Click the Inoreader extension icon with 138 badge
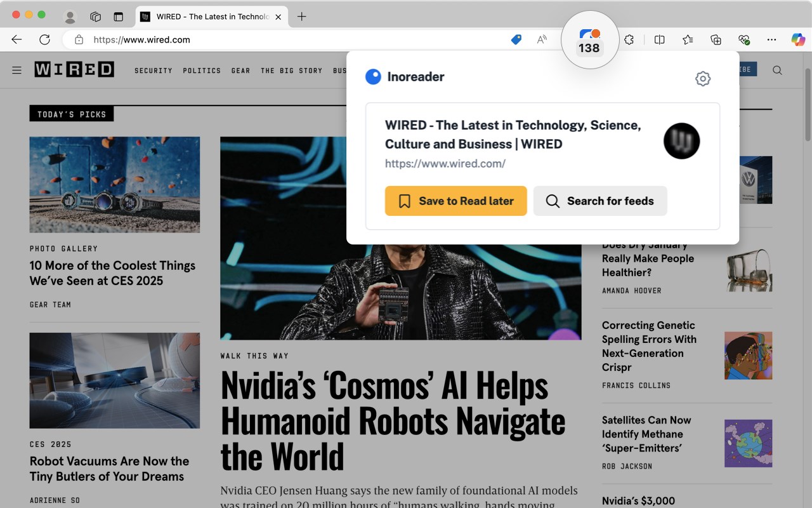Viewport: 812px width, 508px height. tap(590, 39)
